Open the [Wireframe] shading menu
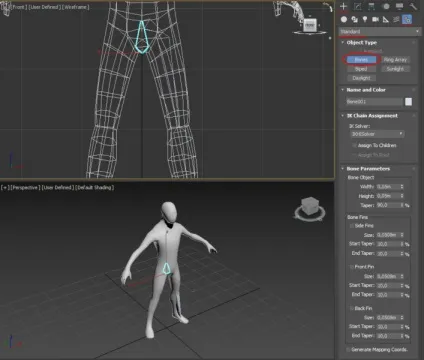This screenshot has width=424, height=360. (75, 7)
